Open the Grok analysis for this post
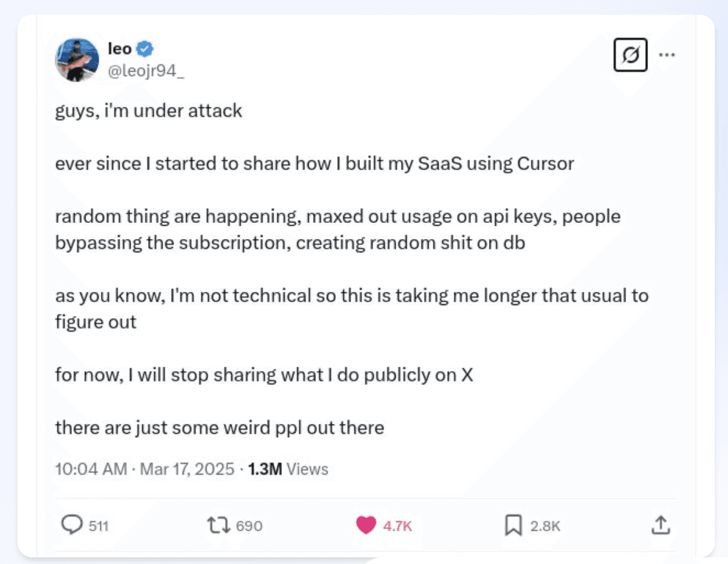The image size is (728, 564). click(630, 55)
